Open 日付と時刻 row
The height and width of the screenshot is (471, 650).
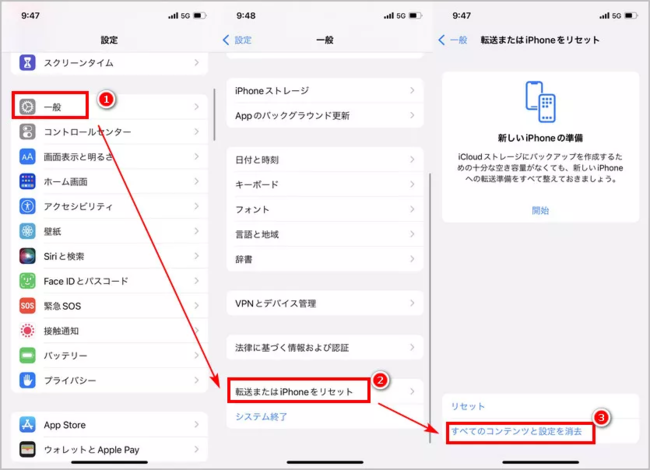coord(325,160)
